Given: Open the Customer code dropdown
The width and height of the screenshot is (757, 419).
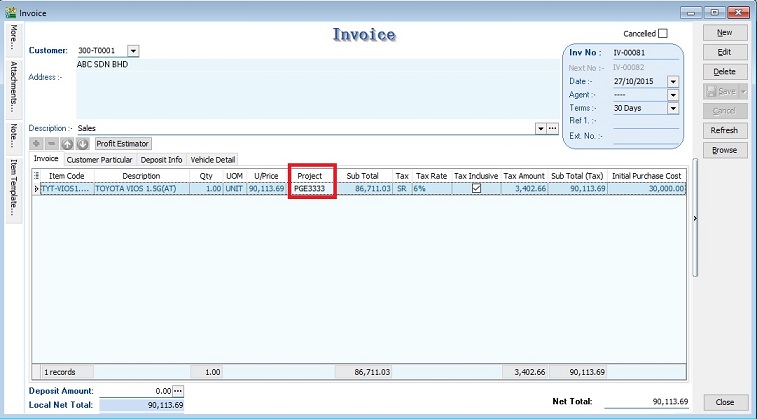Looking at the screenshot, I should pos(134,50).
